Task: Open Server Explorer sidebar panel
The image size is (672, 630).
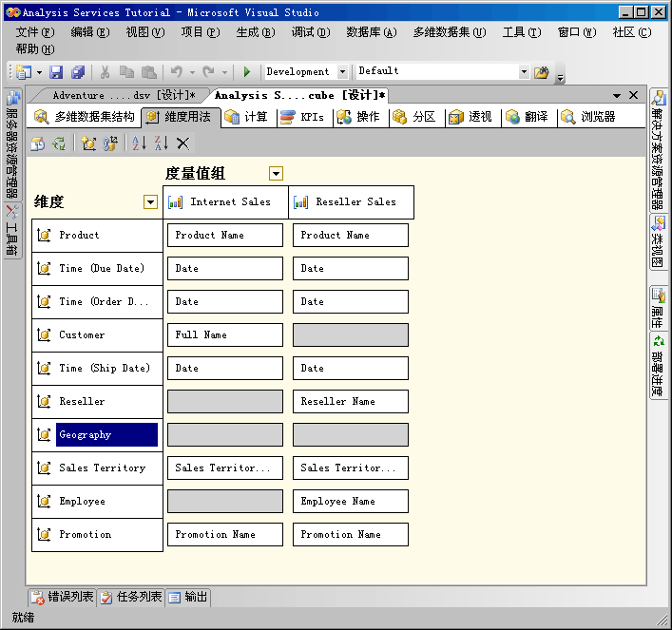Action: pyautogui.click(x=12, y=143)
